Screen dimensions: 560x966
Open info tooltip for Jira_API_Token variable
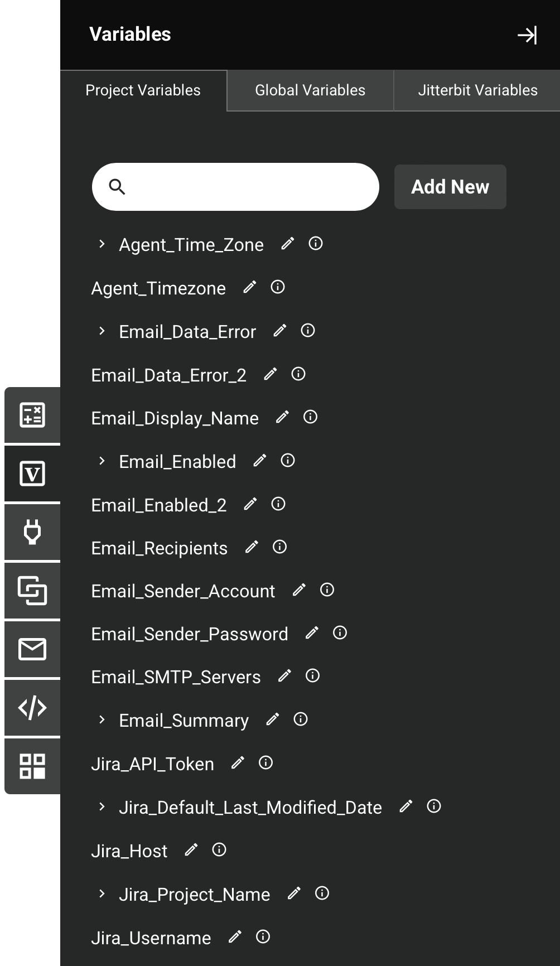[265, 762]
